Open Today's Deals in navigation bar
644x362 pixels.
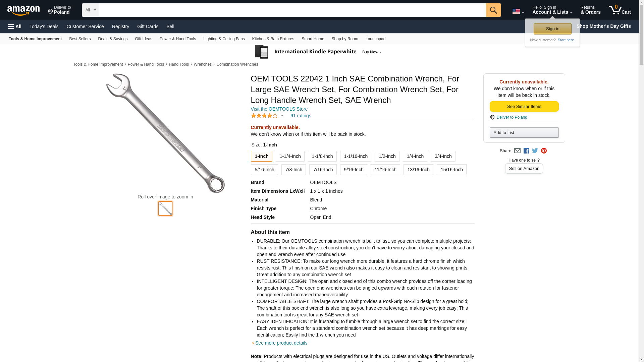tap(44, 26)
